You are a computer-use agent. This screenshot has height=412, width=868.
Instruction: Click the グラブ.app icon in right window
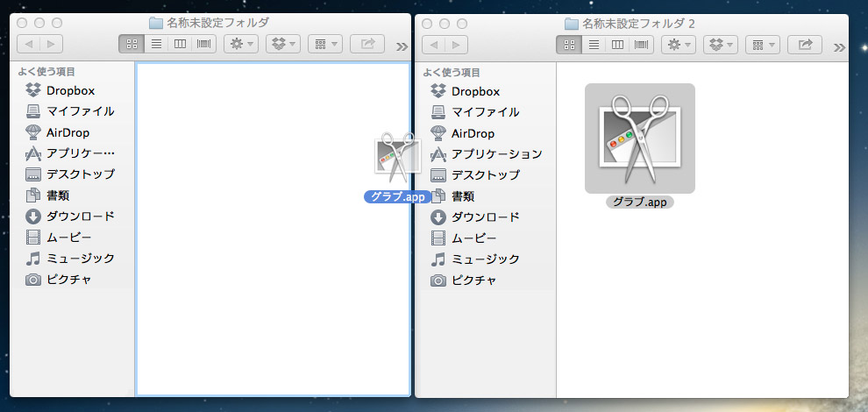pyautogui.click(x=640, y=139)
